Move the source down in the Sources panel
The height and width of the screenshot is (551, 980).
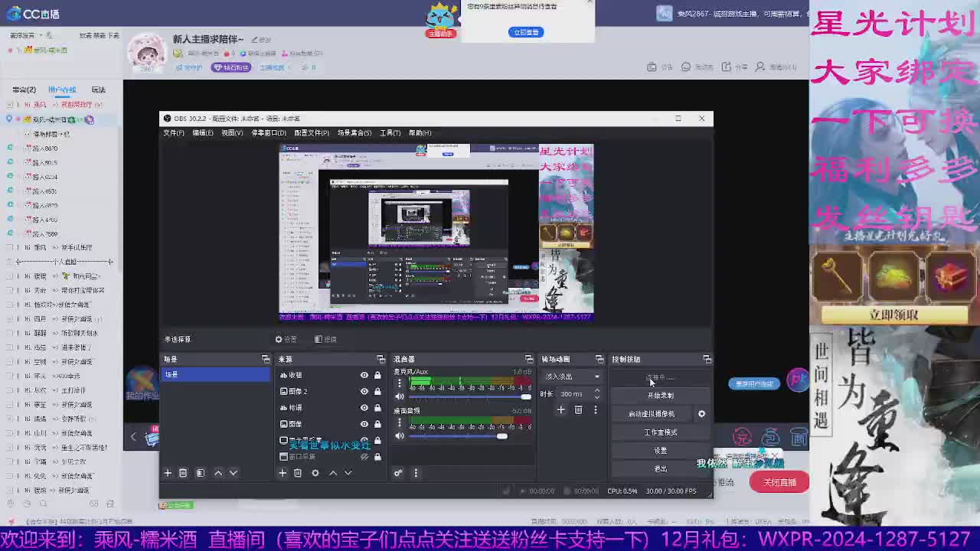pos(348,473)
